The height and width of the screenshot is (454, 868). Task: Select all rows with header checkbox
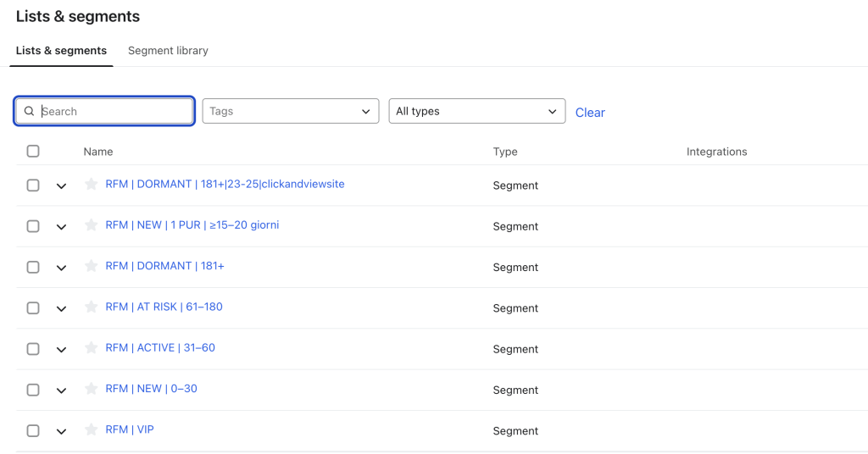click(33, 151)
